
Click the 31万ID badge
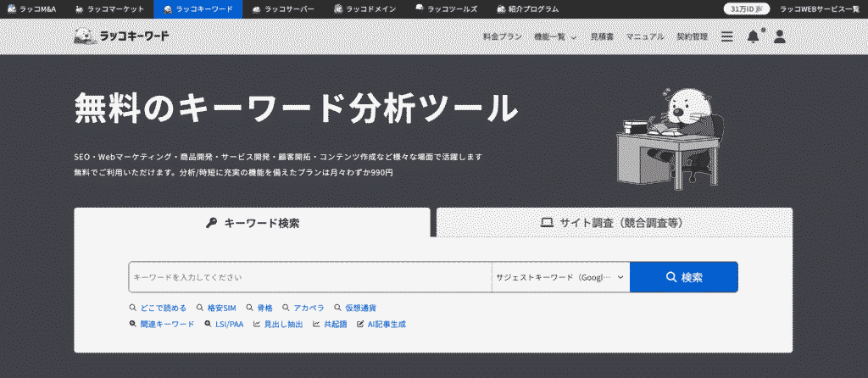746,8
